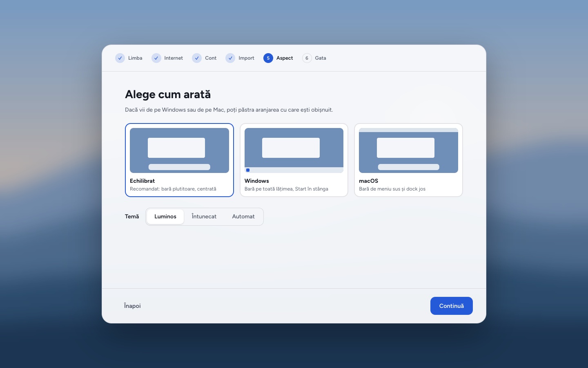Viewport: 588px width, 368px height.
Task: Choose the Echilibrat layout card
Action: click(179, 160)
